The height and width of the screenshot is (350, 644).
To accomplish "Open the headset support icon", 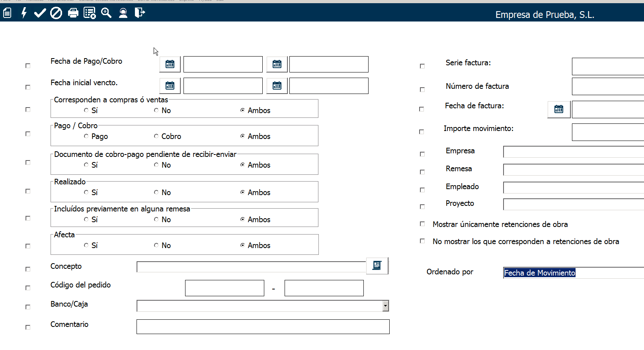I will point(123,13).
